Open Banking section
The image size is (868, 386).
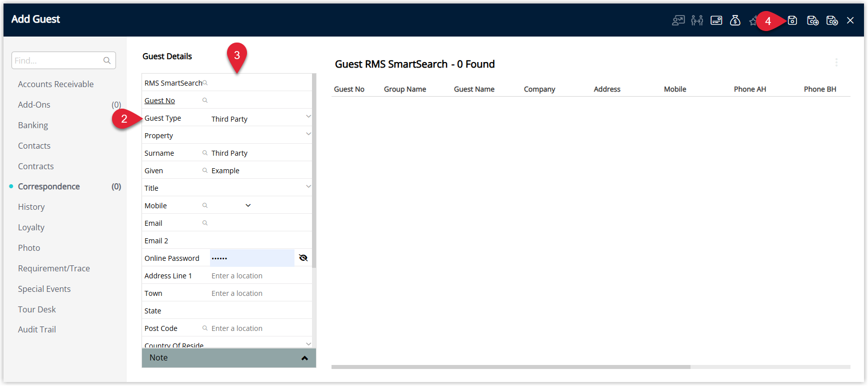point(33,125)
